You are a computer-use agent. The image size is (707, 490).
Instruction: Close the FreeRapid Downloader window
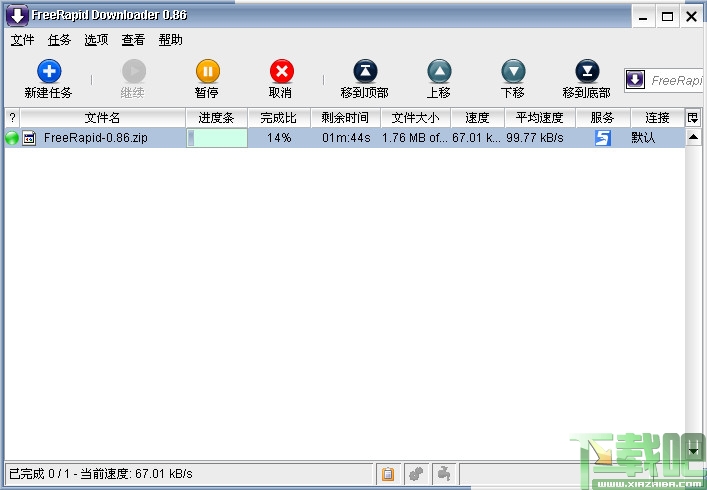[691, 17]
